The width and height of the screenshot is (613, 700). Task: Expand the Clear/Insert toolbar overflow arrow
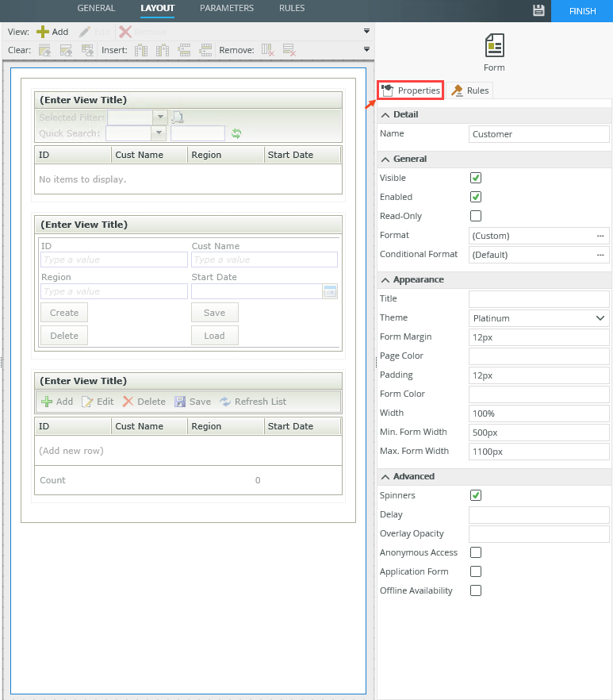pyautogui.click(x=366, y=49)
